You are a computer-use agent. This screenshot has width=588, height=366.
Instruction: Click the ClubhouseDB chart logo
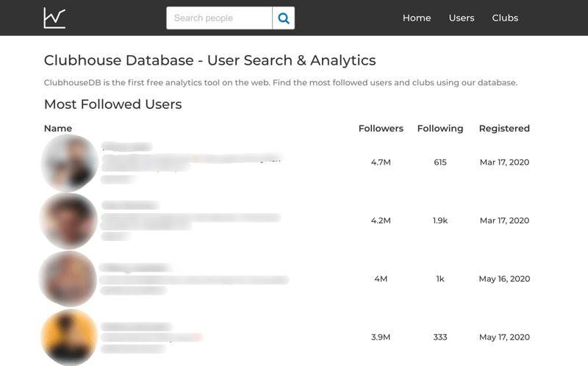point(54,18)
